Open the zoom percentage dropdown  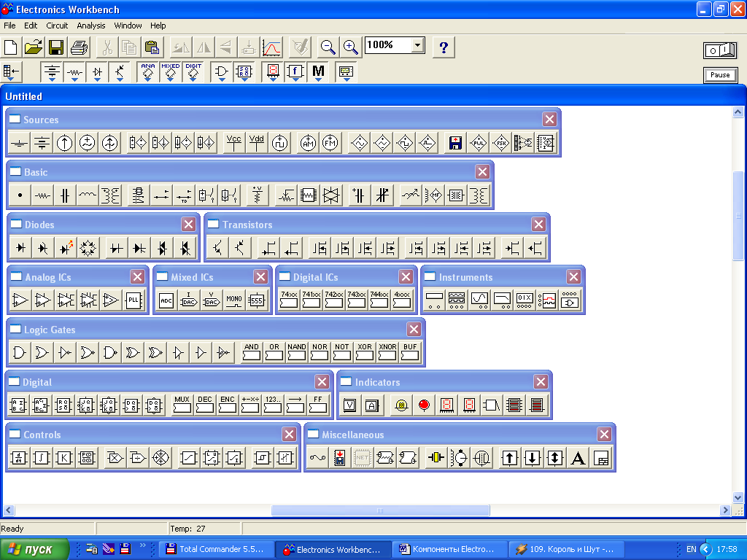point(417,45)
